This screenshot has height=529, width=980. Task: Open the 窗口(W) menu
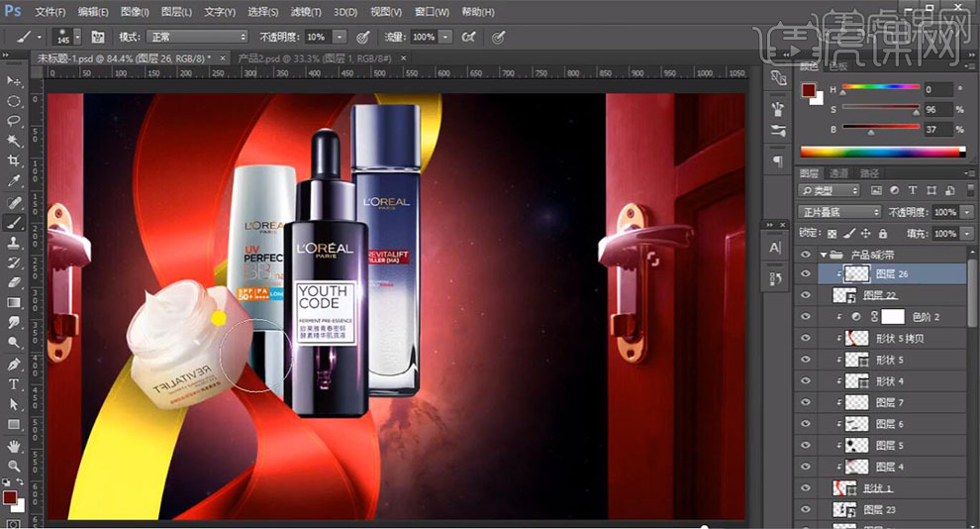click(432, 12)
